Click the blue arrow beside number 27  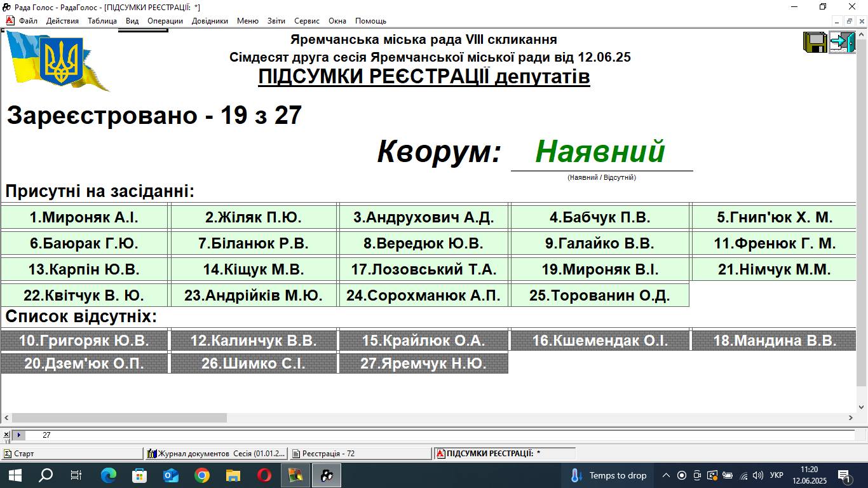point(19,435)
